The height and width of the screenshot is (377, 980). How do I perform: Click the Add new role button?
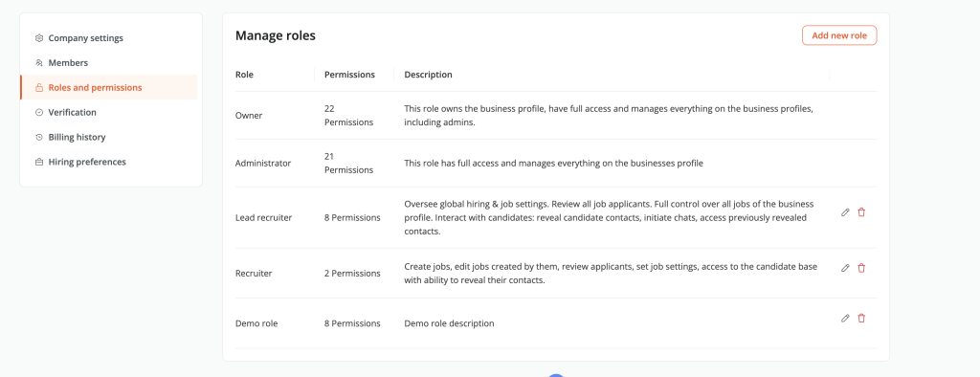click(839, 35)
